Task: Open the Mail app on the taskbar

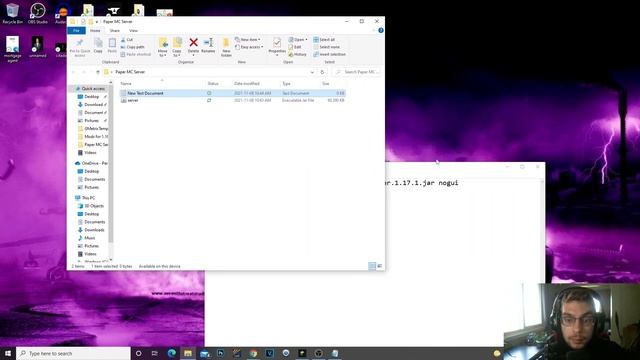Action: click(x=204, y=353)
